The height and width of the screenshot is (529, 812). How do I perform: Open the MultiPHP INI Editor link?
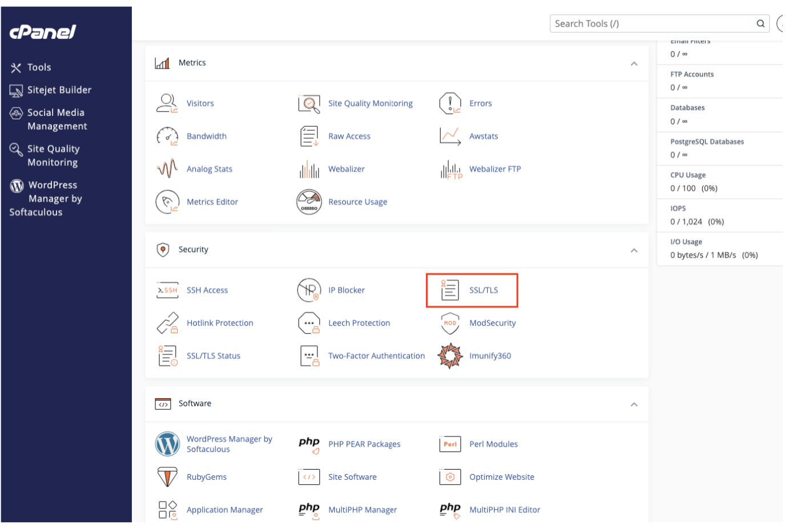[505, 510]
